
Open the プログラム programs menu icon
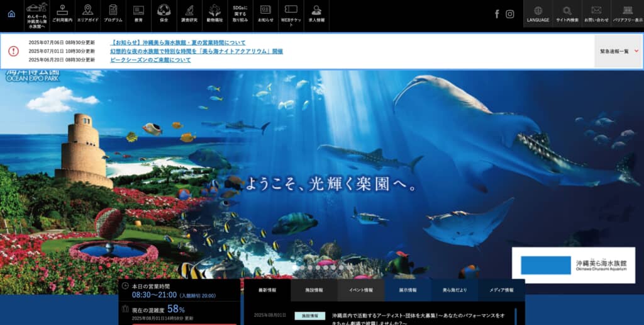[113, 14]
